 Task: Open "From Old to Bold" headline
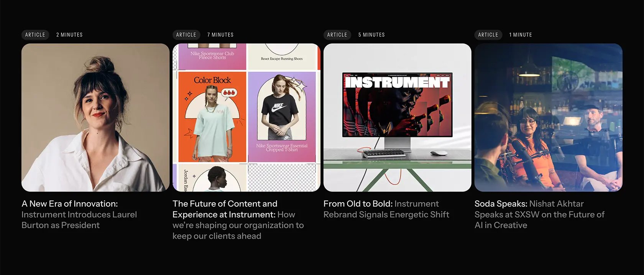pos(358,204)
